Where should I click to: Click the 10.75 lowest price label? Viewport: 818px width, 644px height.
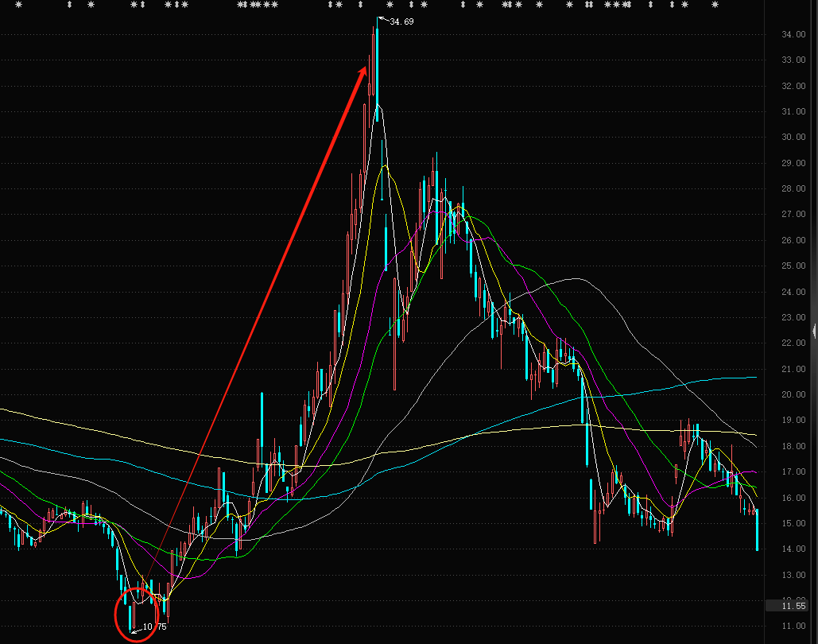click(x=154, y=627)
